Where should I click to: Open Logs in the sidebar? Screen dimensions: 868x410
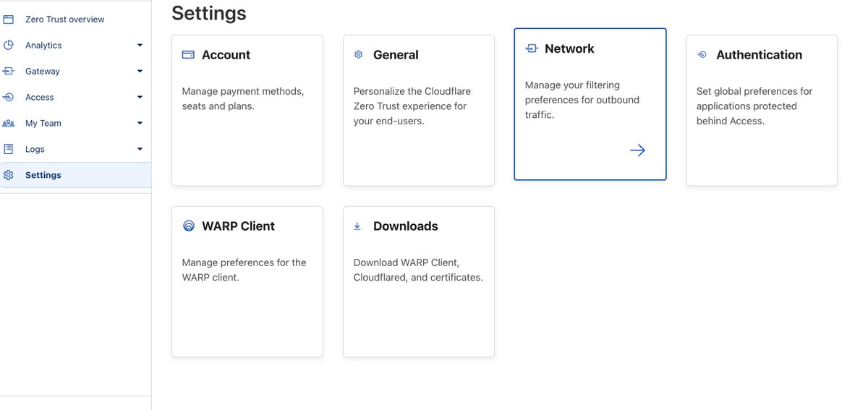pos(35,150)
